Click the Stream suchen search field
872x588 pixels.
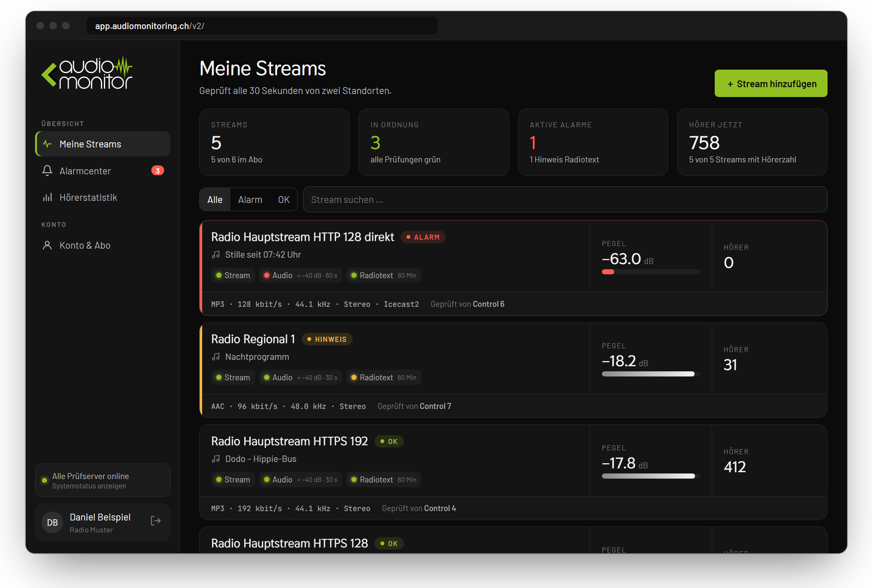565,200
